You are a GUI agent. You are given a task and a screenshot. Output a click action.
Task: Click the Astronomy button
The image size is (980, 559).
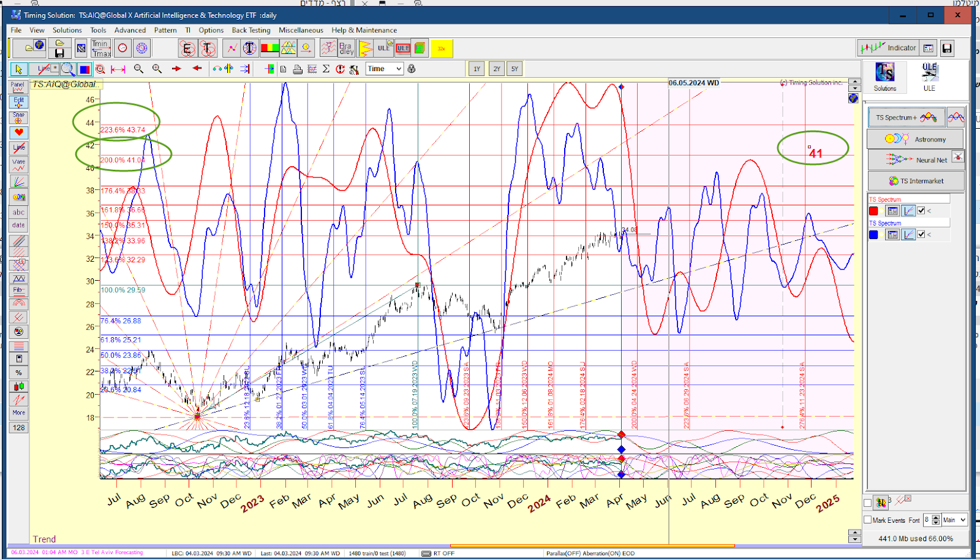tap(915, 139)
